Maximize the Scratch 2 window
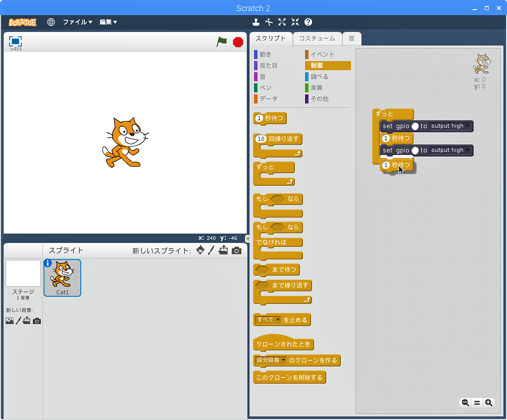 [x=487, y=8]
